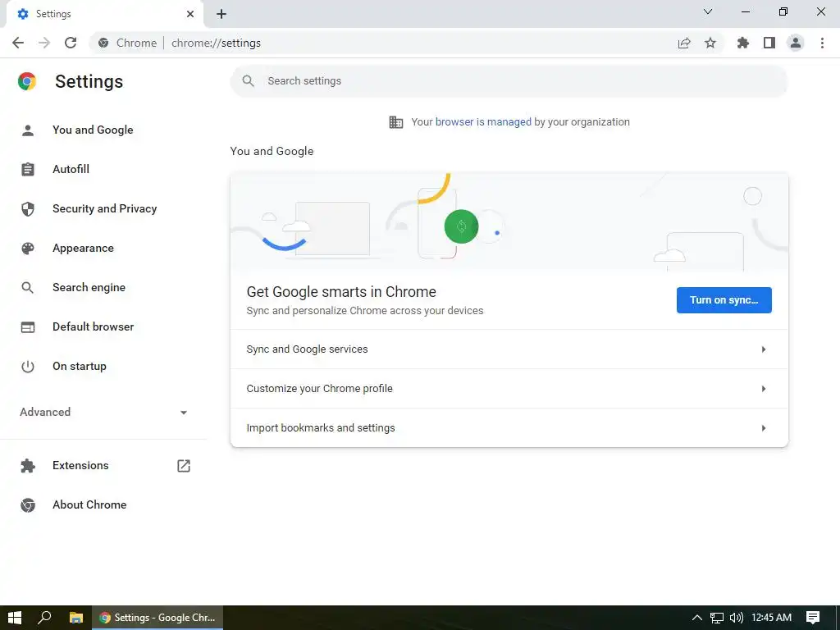Click the Default browser window icon
The height and width of the screenshot is (630, 840).
click(x=28, y=326)
